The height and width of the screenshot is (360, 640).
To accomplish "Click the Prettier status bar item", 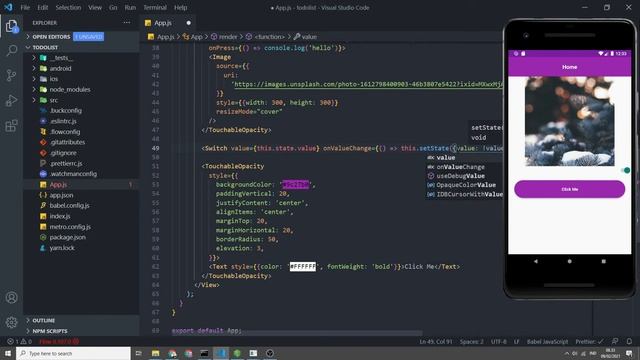I will (589, 341).
